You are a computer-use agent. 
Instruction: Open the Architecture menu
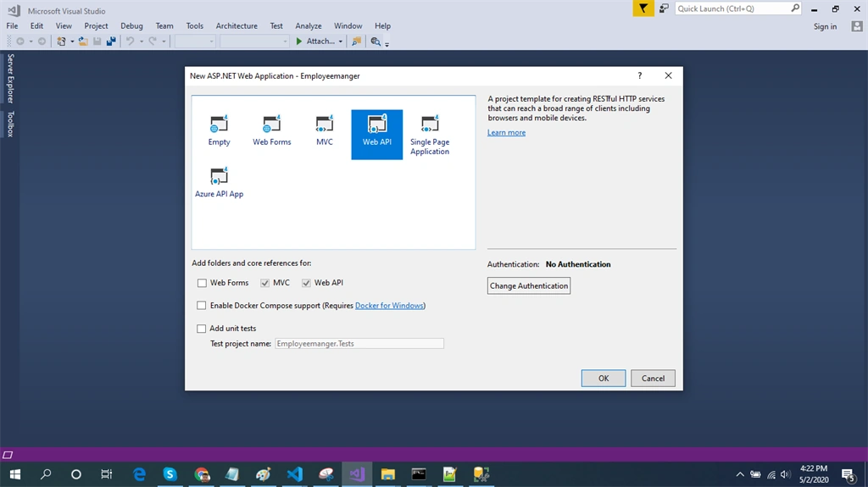(236, 26)
